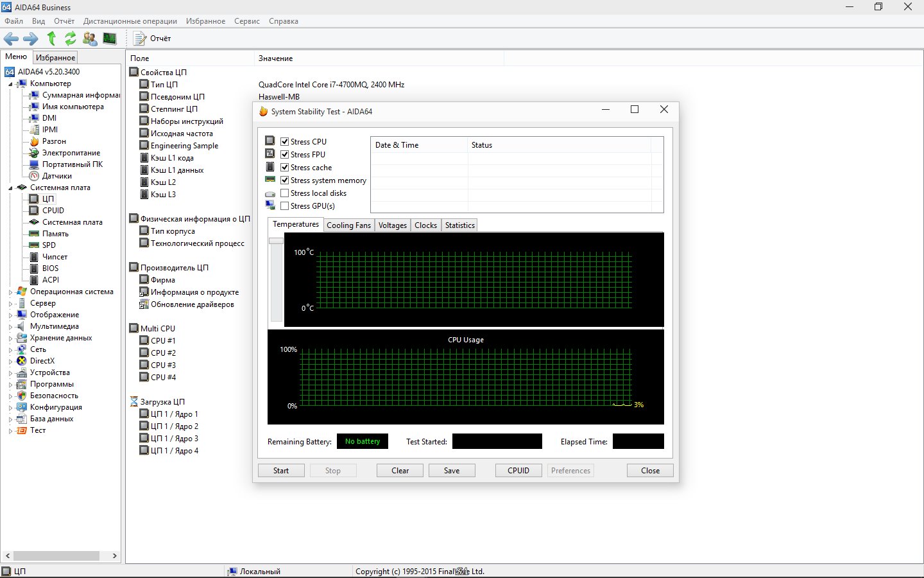
Task: Select the ACPI tree item
Action: pyautogui.click(x=51, y=280)
